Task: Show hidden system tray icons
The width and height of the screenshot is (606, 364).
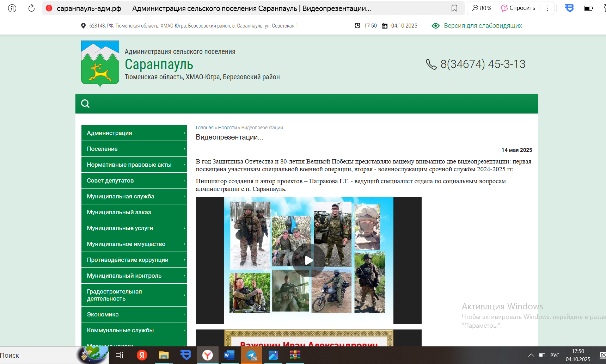Action: (x=531, y=355)
